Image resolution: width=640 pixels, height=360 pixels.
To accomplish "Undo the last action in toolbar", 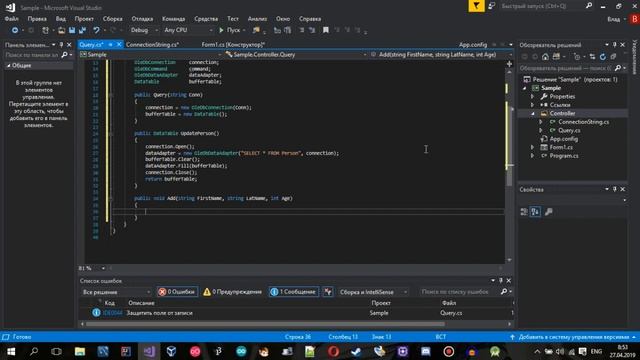I will pos(96,30).
